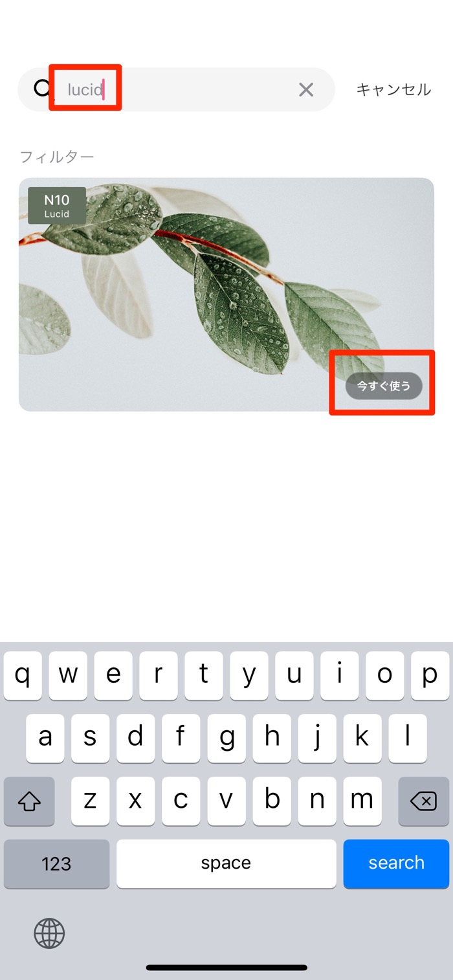Tap the letter l key
Image resolution: width=453 pixels, height=980 pixels.
pos(408,739)
